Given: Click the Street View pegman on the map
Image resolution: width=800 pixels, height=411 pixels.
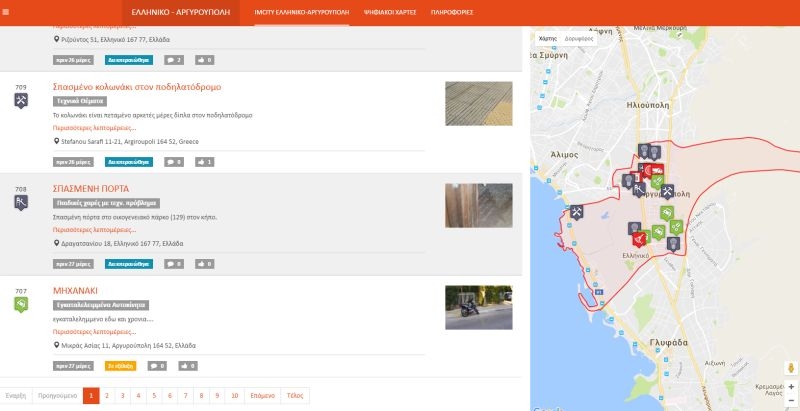Looking at the screenshot, I should [790, 368].
